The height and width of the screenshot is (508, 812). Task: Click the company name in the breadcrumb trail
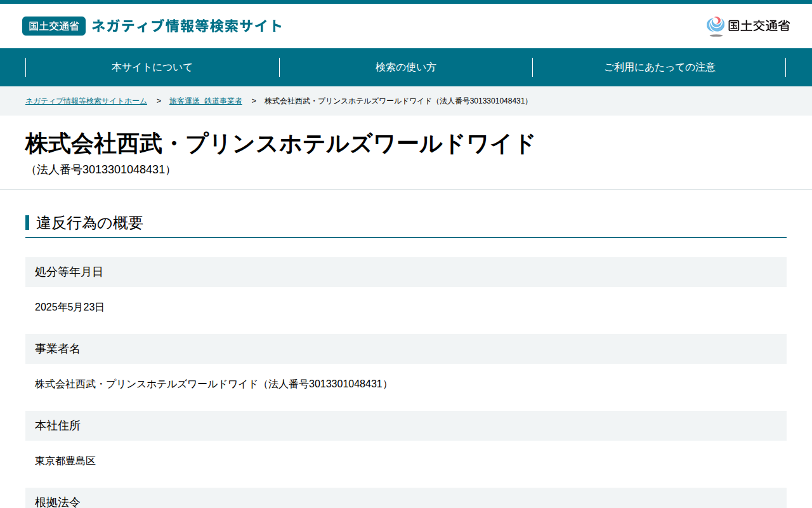[x=398, y=101]
